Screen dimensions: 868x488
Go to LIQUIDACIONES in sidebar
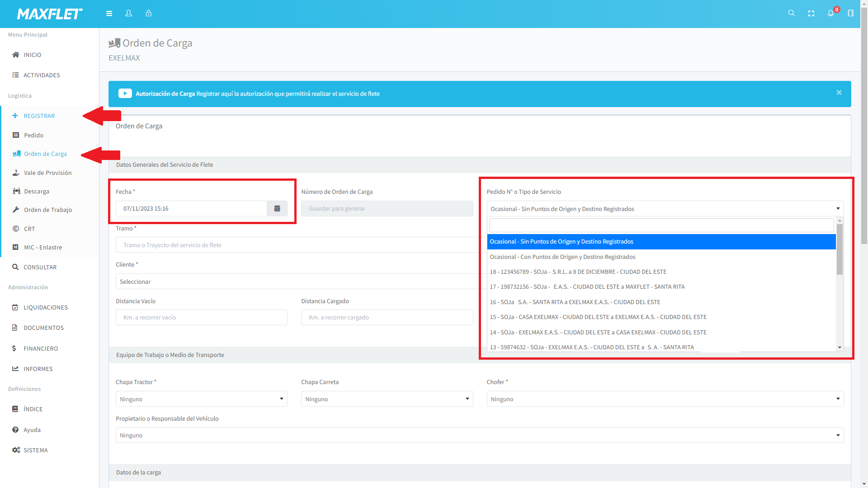click(45, 307)
